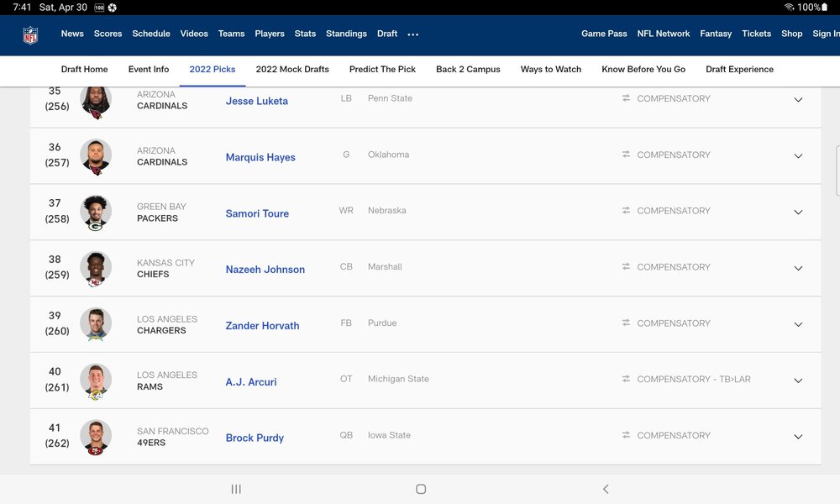840x504 pixels.
Task: Click the Tickets link in the header
Action: pyautogui.click(x=757, y=34)
